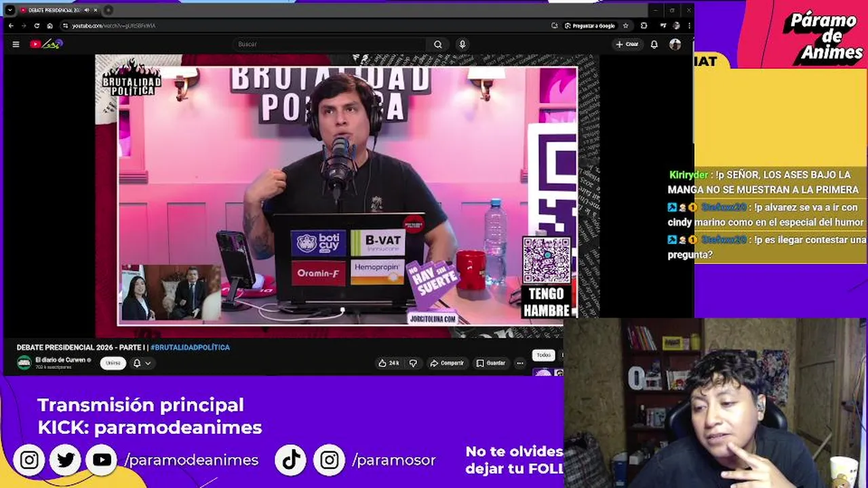Click the QR code in the video
This screenshot has width=868, height=488.
[547, 260]
